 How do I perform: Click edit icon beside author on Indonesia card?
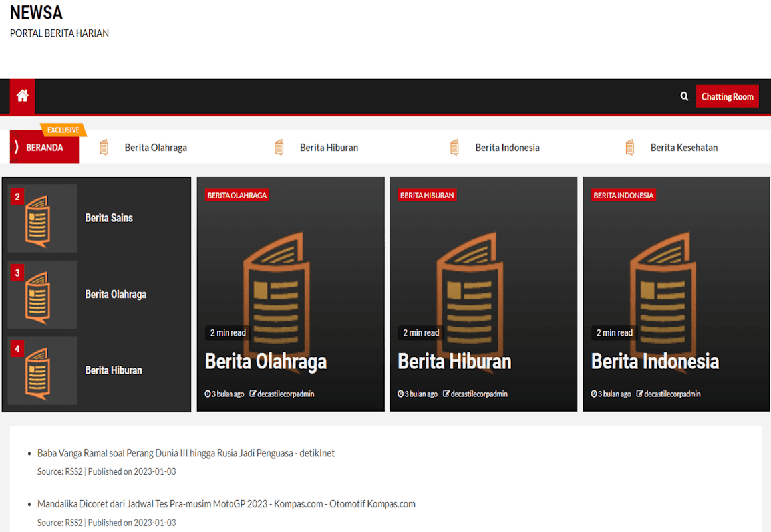(x=639, y=393)
